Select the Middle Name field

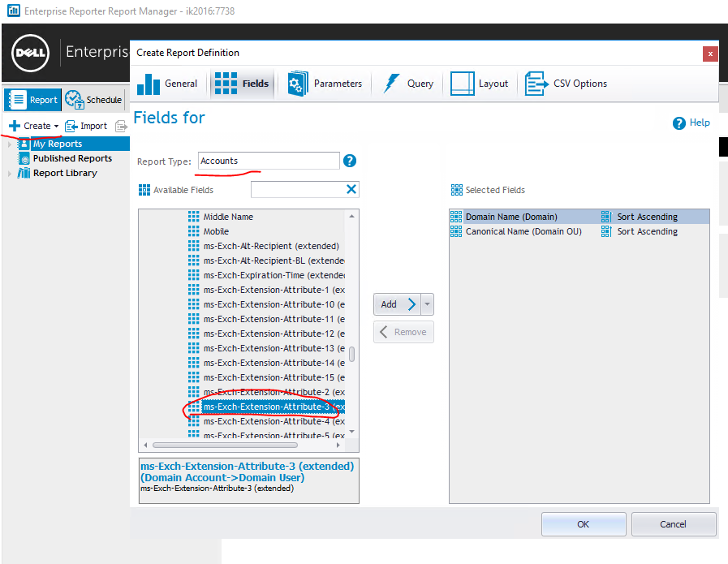pyautogui.click(x=228, y=217)
